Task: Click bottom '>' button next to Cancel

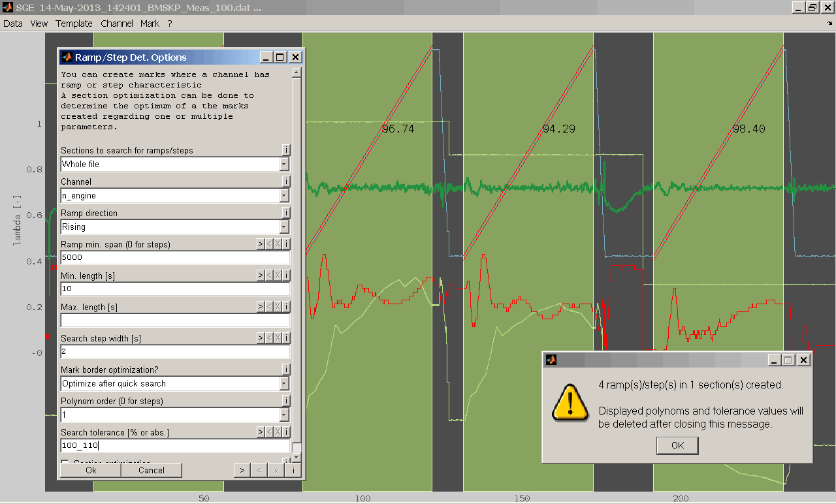Action: pyautogui.click(x=242, y=470)
